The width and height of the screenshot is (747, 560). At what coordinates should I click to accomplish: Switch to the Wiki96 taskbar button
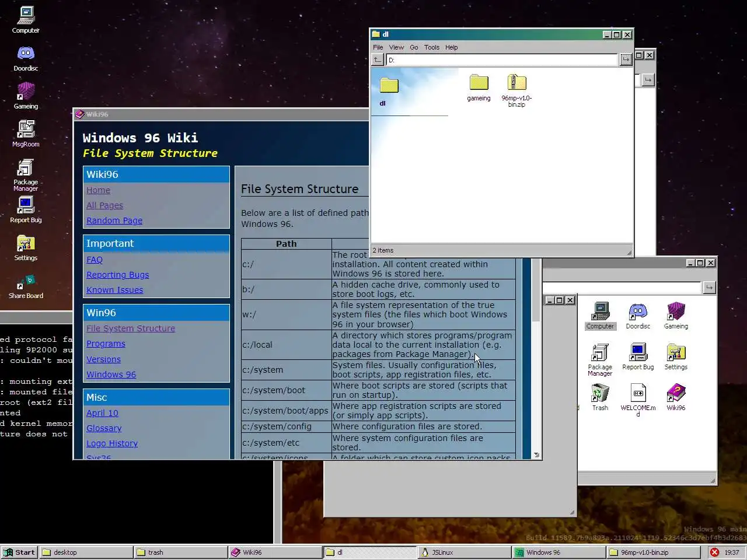pyautogui.click(x=275, y=552)
